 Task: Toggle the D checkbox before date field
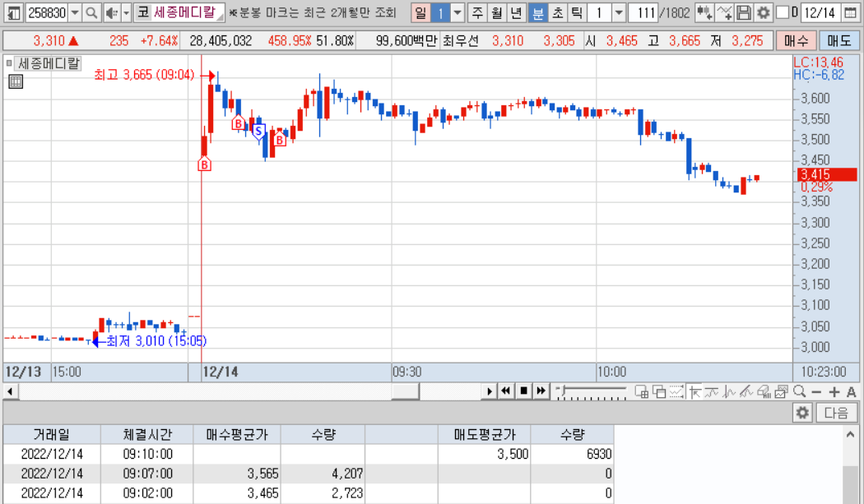[782, 12]
